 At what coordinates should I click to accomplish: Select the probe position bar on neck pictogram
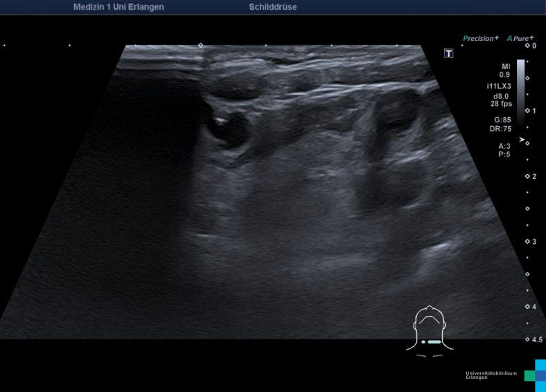coord(434,342)
